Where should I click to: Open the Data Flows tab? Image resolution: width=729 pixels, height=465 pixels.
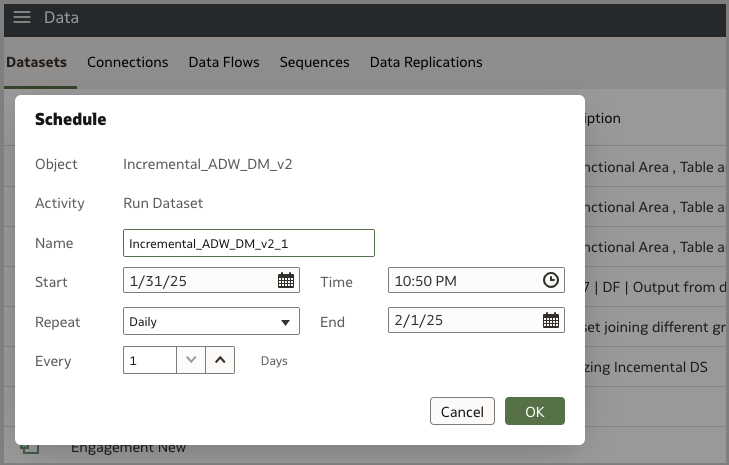coord(224,62)
